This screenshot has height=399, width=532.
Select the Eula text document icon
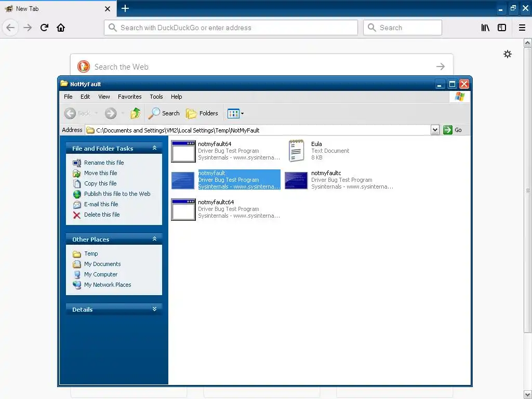(x=296, y=151)
